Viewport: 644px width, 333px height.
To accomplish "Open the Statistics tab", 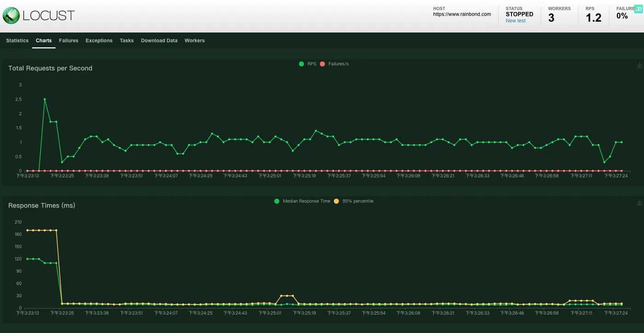I will pyautogui.click(x=17, y=40).
